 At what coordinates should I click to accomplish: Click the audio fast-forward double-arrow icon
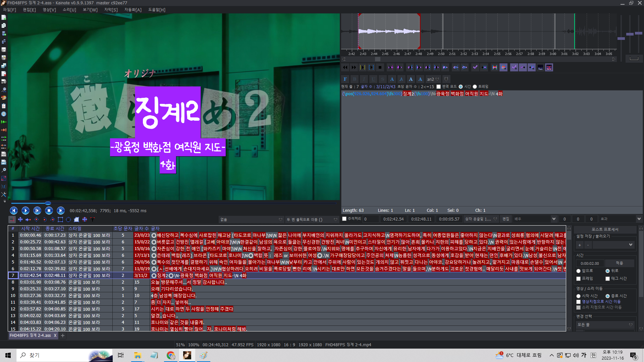click(354, 67)
